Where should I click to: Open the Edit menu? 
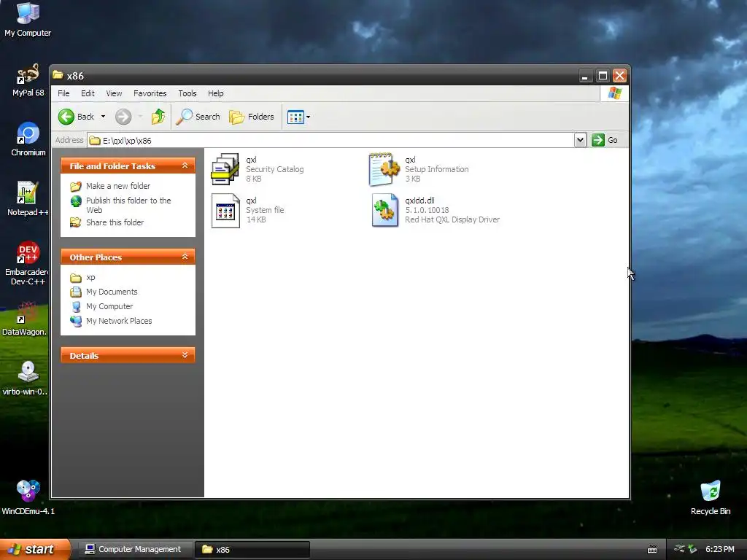click(x=88, y=93)
